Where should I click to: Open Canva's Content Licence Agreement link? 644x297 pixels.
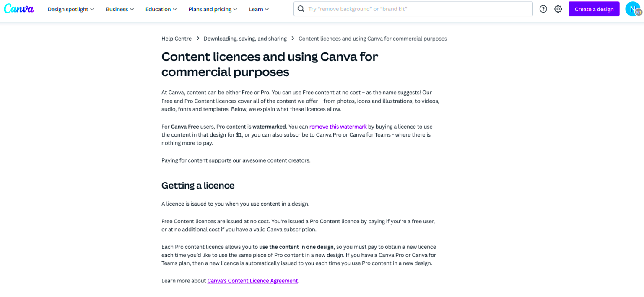(252, 281)
